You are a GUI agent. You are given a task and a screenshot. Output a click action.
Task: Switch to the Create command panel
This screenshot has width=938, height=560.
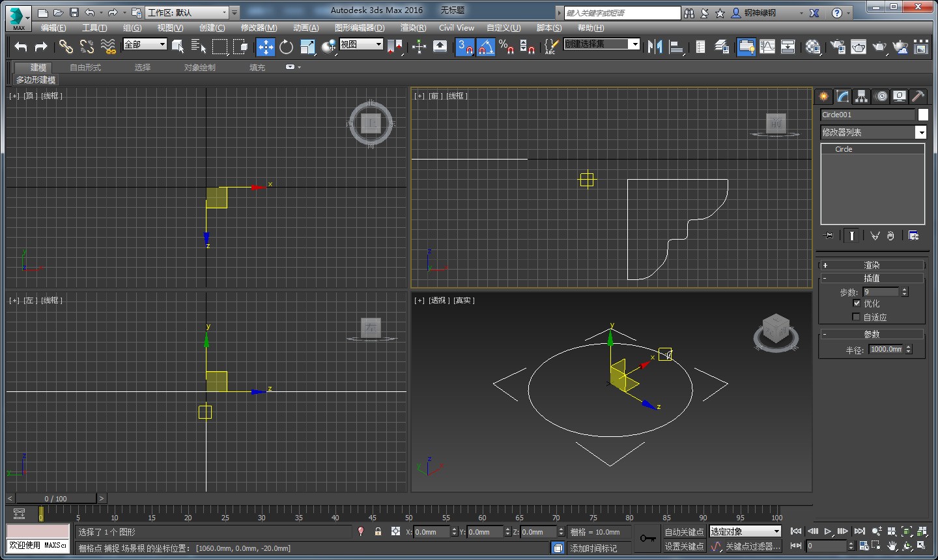823,96
